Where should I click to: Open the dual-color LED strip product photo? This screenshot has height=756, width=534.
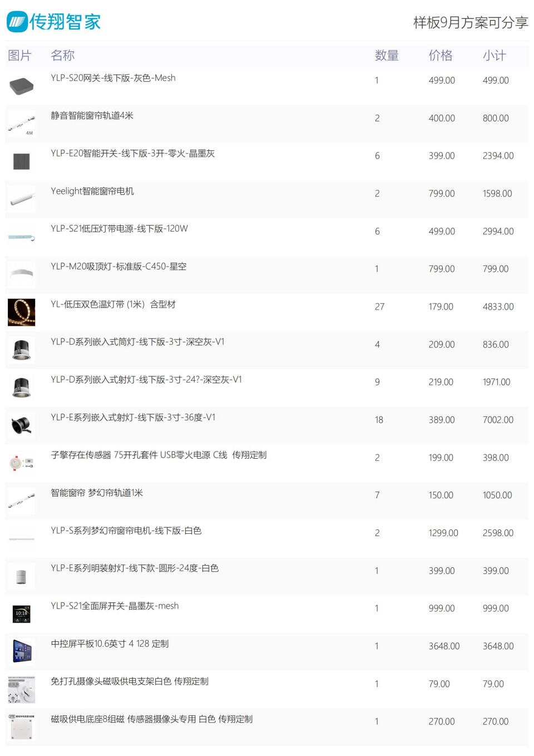point(22,312)
